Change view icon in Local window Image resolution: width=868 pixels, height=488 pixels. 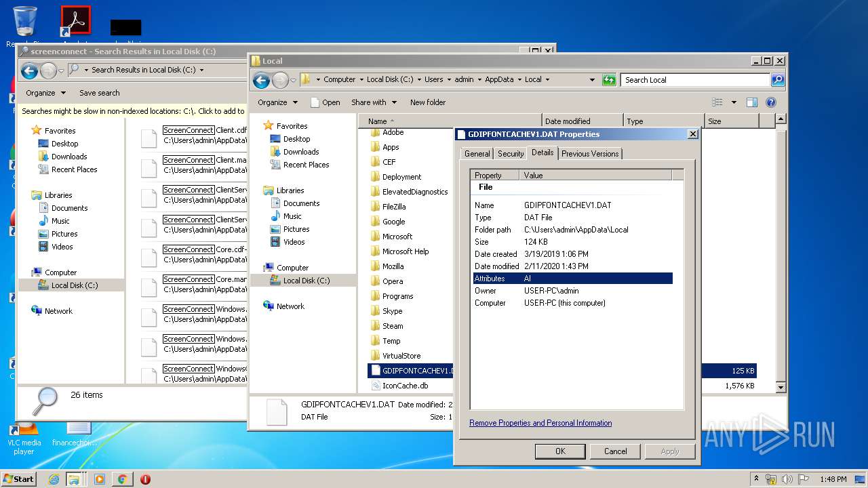717,102
